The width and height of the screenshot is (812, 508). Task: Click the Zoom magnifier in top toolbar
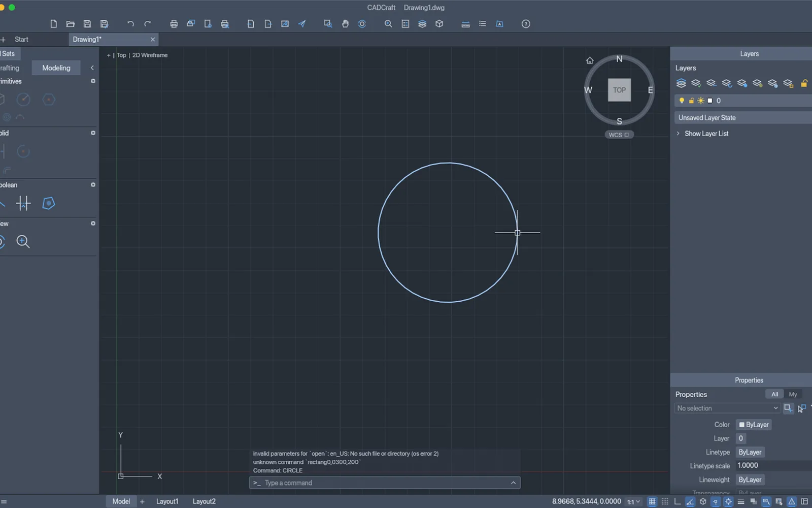(388, 24)
